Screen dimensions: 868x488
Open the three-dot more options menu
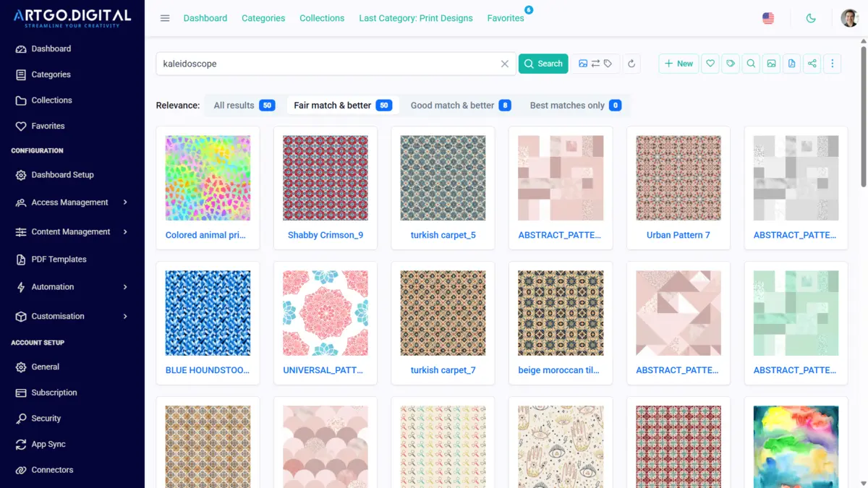[832, 64]
